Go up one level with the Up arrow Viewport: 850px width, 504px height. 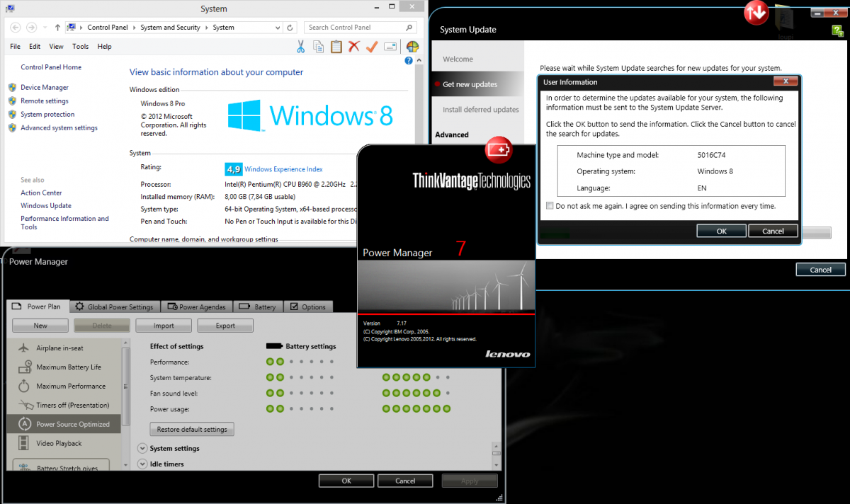[x=57, y=28]
